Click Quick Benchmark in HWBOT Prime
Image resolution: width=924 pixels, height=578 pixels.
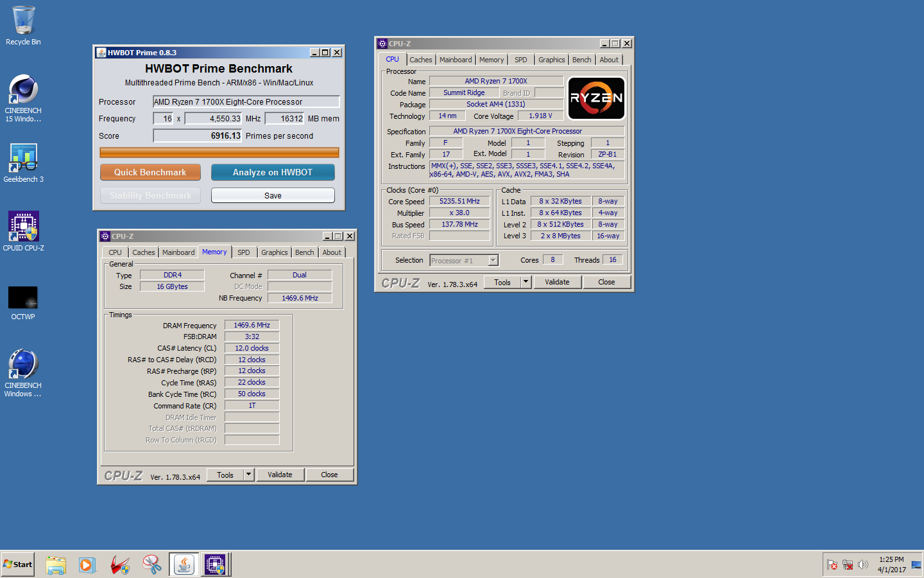pos(150,172)
